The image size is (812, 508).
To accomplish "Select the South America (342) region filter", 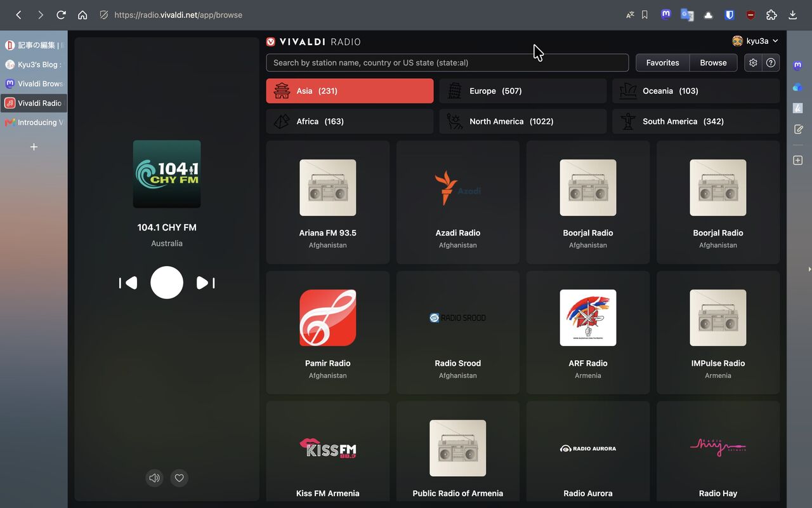I will [x=696, y=121].
